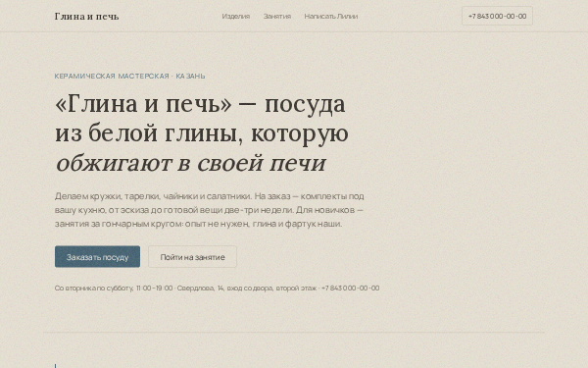Click the paragraph starting Делаем кружки, тарелки
This screenshot has height=368, width=588.
coord(210,210)
